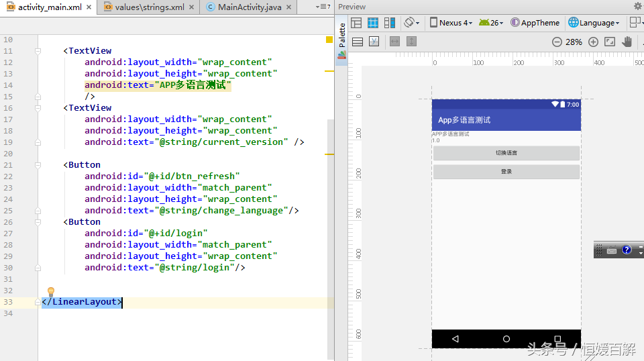Click the view options icon in preview toolbar
The height and width of the screenshot is (361, 644).
pyautogui.click(x=358, y=42)
